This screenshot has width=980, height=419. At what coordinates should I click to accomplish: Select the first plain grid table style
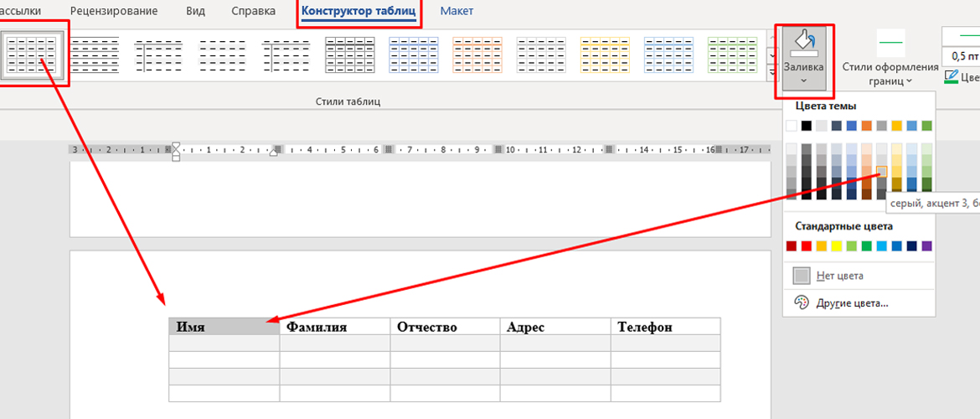32,56
